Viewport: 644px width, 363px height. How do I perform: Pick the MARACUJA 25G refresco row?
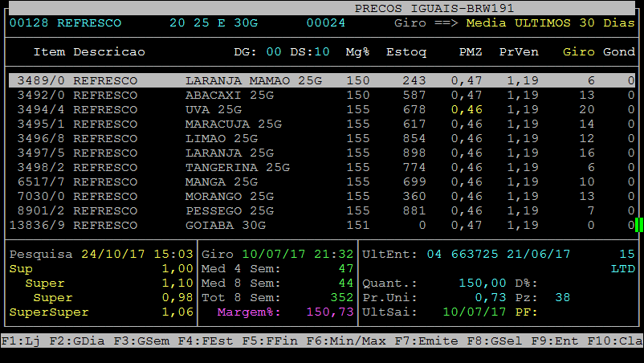[x=321, y=124]
